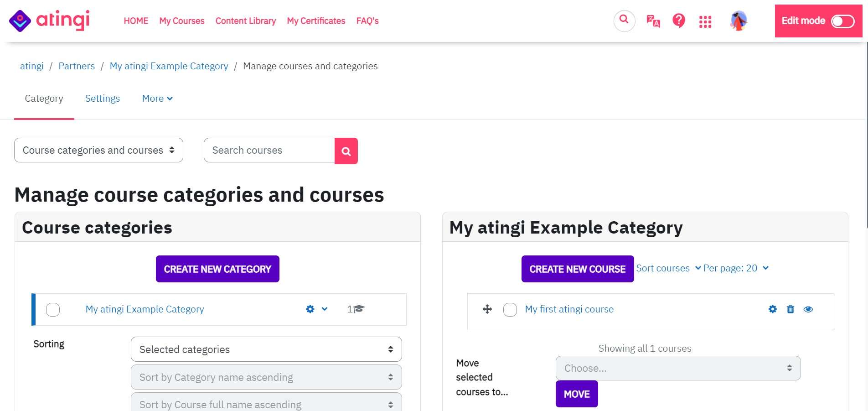868x411 pixels.
Task: Go to HOME in navigation
Action: pyautogui.click(x=136, y=21)
